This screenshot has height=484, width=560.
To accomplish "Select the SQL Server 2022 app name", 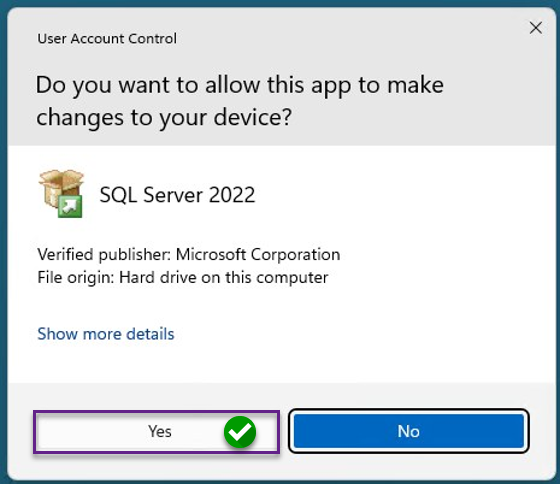I will tap(177, 195).
